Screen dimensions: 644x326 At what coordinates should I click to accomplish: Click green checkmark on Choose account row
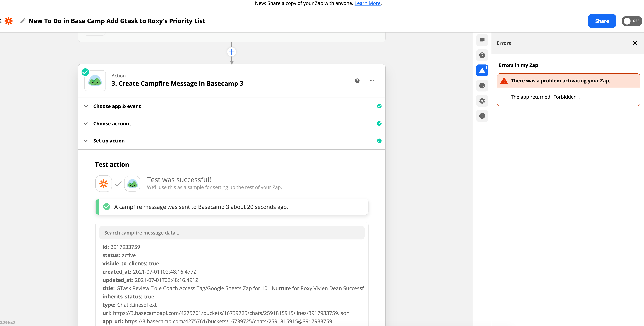click(x=379, y=123)
